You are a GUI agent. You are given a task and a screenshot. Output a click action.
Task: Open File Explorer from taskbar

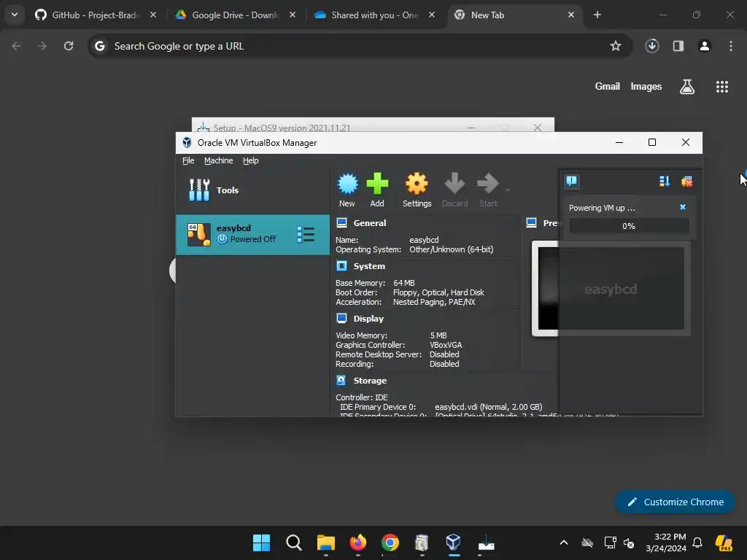[326, 542]
